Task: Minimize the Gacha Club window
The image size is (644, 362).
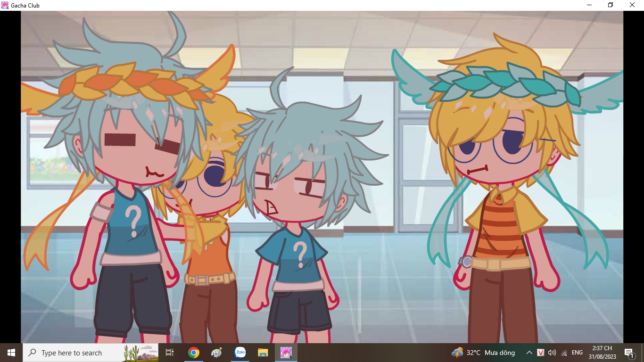Action: tap(589, 5)
